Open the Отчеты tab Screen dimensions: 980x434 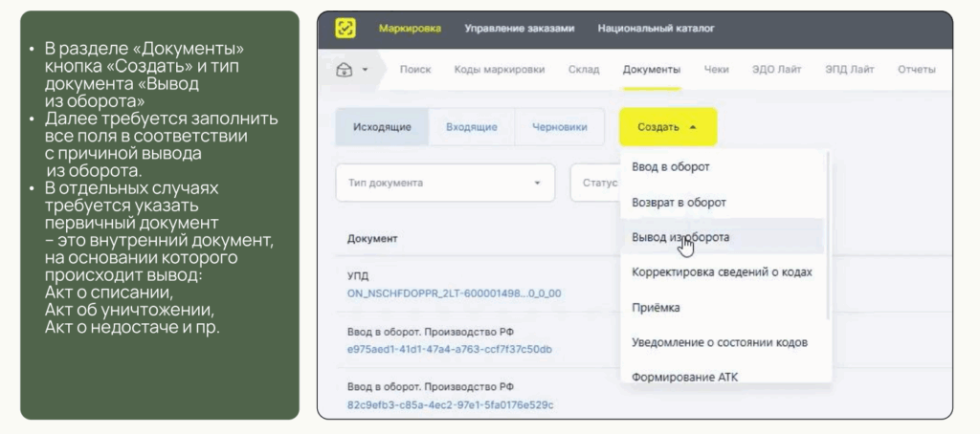click(x=916, y=70)
